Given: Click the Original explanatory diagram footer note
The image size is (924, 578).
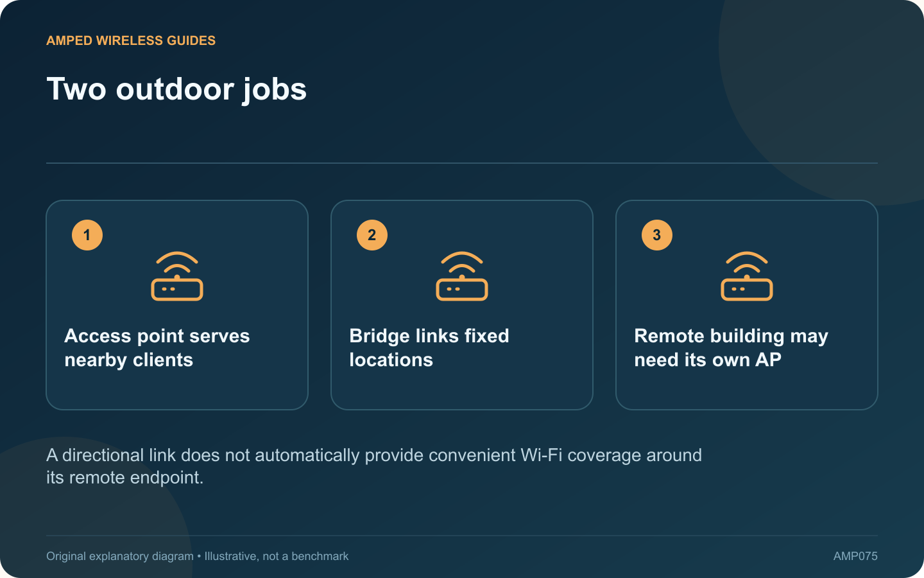Looking at the screenshot, I should point(198,556).
